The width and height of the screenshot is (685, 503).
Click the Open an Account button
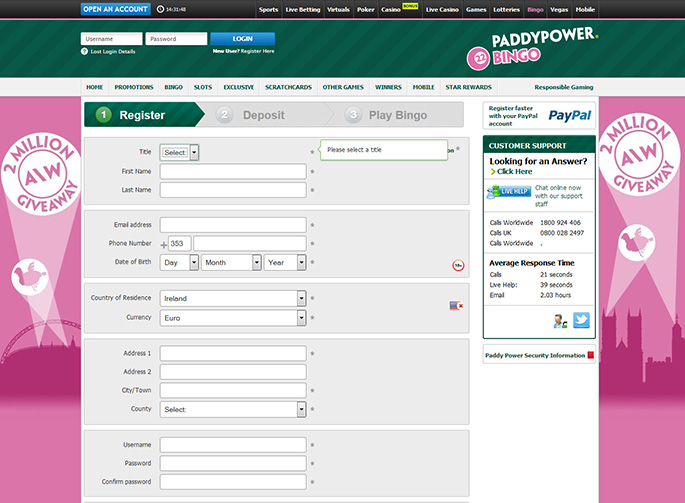tap(115, 9)
